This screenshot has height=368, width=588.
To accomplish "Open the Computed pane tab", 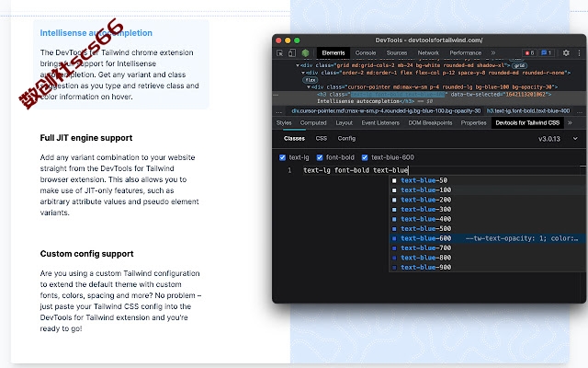I will point(313,122).
